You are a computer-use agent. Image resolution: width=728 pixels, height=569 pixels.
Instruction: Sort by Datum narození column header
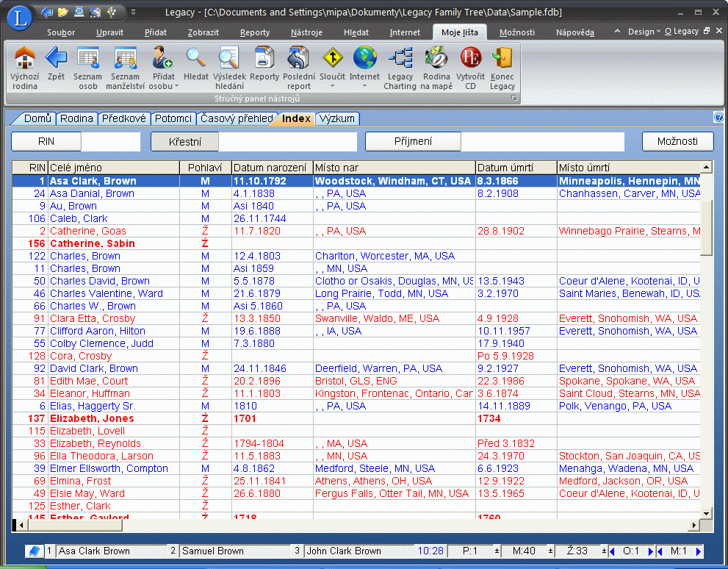pyautogui.click(x=272, y=168)
